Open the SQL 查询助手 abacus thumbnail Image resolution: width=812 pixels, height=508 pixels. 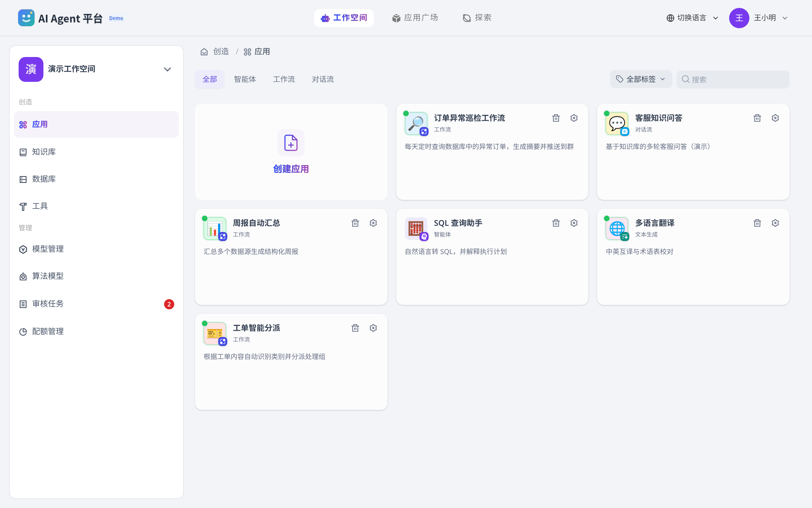pos(416,229)
